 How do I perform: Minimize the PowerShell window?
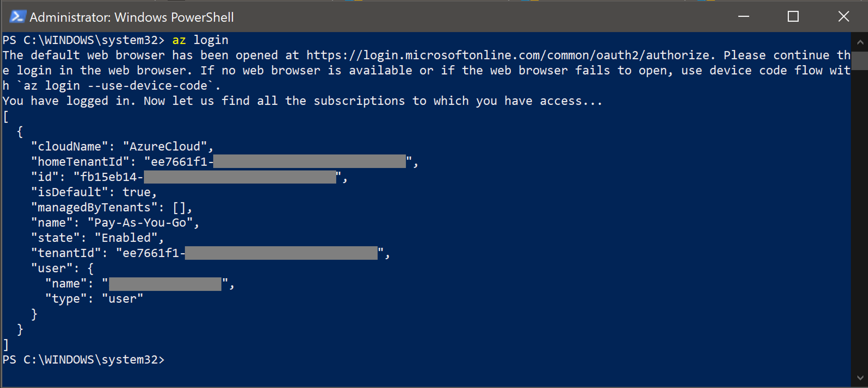click(x=743, y=17)
